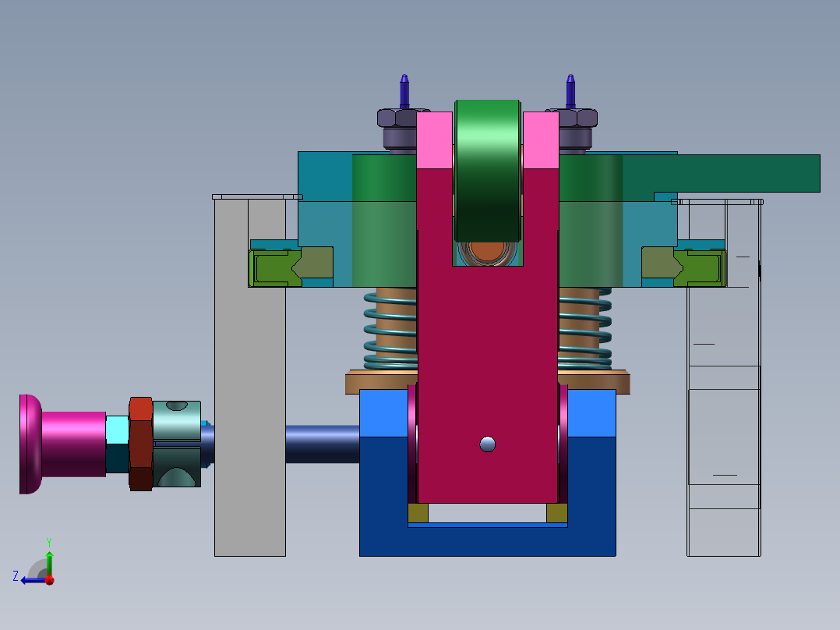Screen dimensions: 840x630
Task: Select the wireframe vertical plate on the right
Action: [724, 378]
